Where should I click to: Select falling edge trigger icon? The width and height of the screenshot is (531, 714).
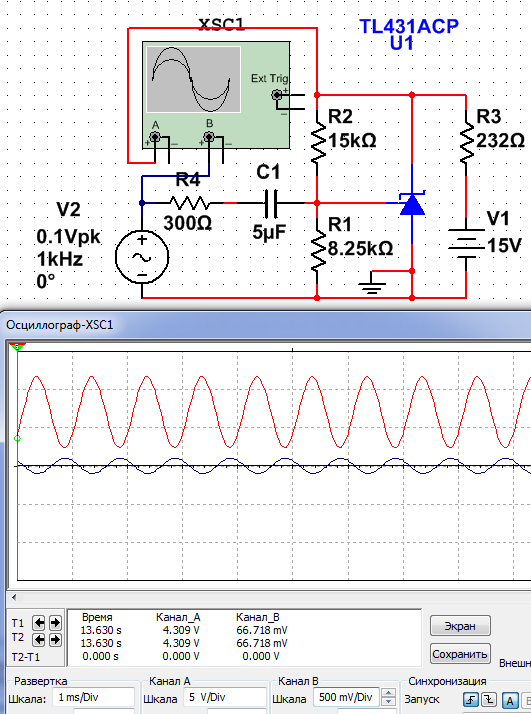pyautogui.click(x=489, y=699)
